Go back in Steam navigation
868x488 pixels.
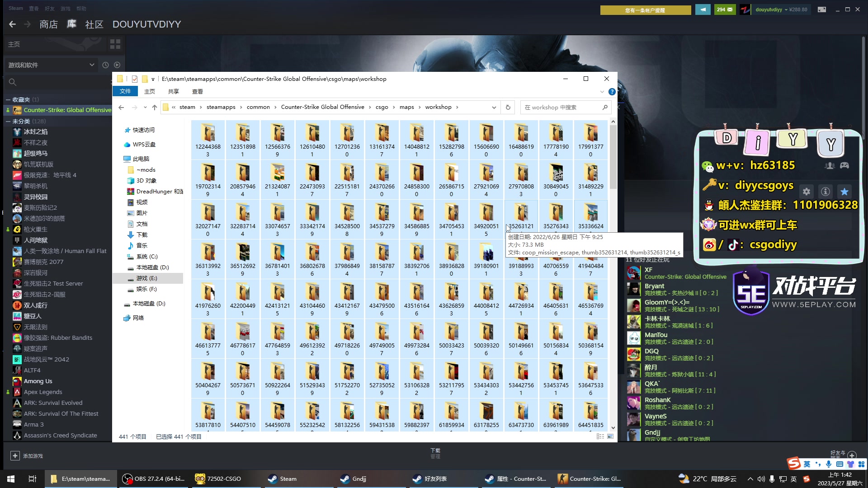12,24
